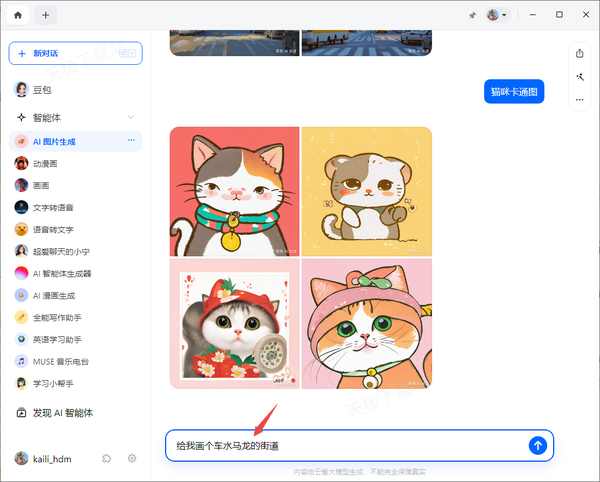Screen dimensions: 600x482
Task: Click the keyboard shortcut hint on 新对话
Action: 127,53
